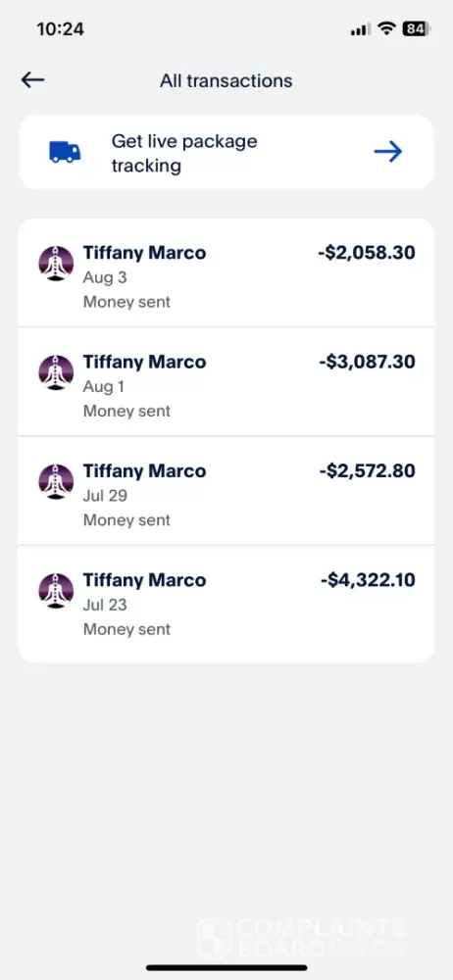Tap the cellular signal bars icon
The height and width of the screenshot is (980, 453).
(x=361, y=29)
